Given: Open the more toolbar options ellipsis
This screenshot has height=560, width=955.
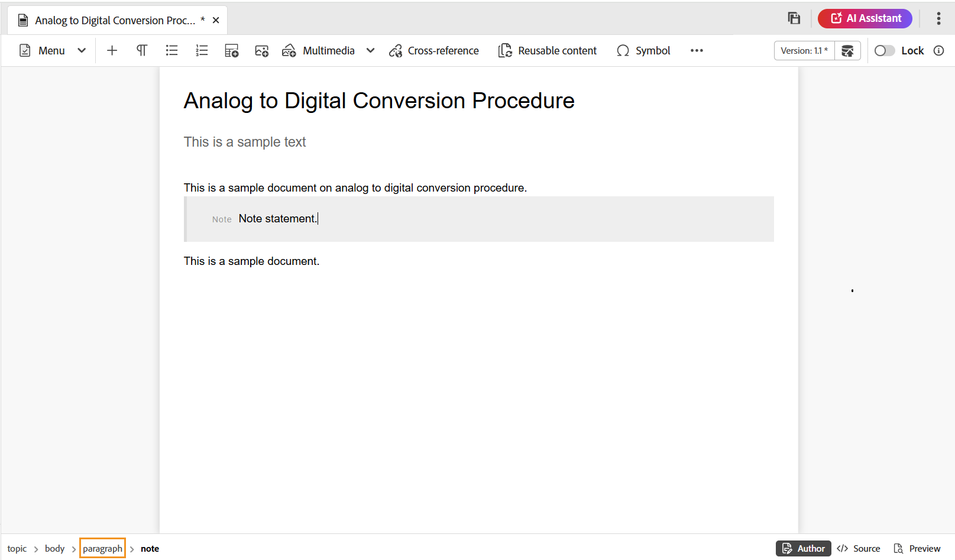Looking at the screenshot, I should [x=697, y=51].
